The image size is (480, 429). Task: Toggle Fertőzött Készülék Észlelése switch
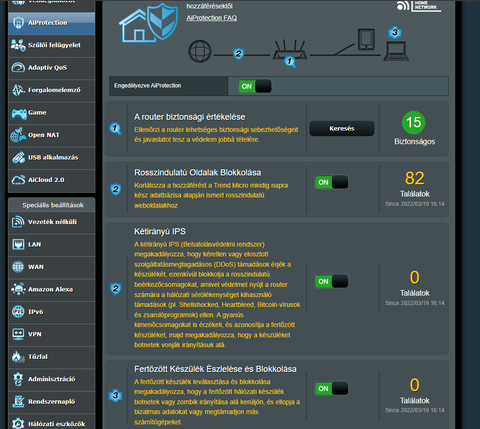[332, 388]
